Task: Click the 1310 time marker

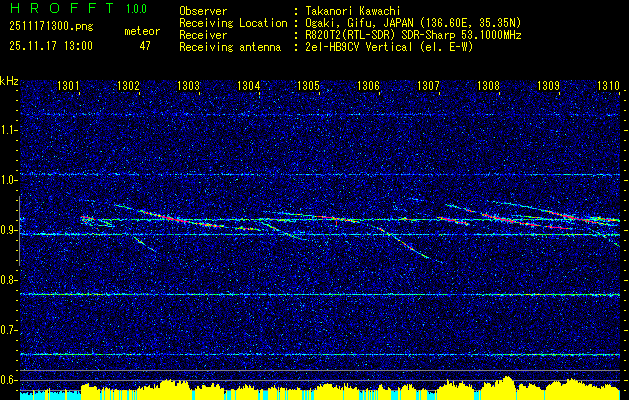Action: pyautogui.click(x=608, y=85)
